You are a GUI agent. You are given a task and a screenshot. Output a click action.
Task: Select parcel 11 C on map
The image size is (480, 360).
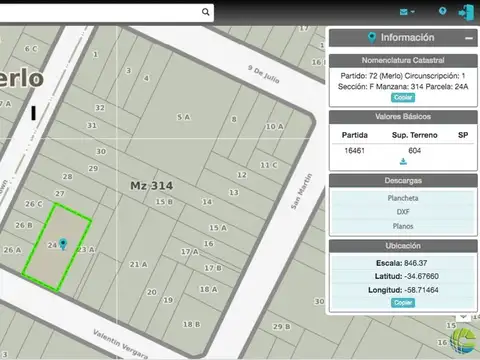pyautogui.click(x=269, y=165)
